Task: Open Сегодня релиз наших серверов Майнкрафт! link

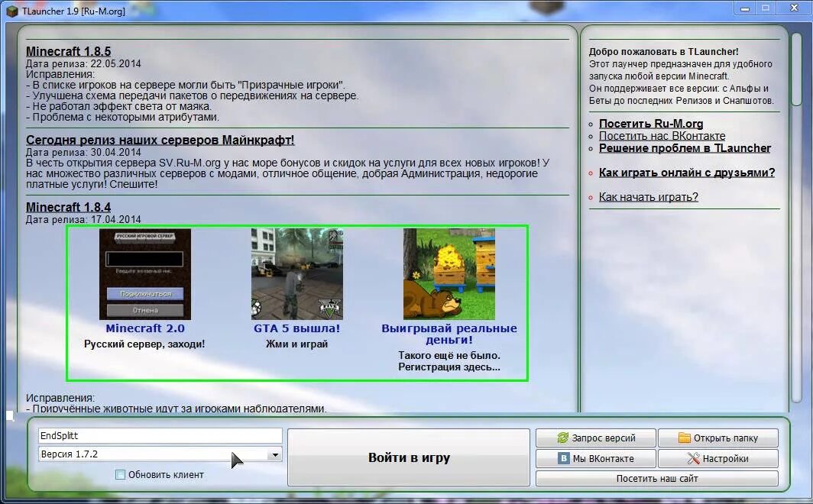Action: click(x=160, y=140)
